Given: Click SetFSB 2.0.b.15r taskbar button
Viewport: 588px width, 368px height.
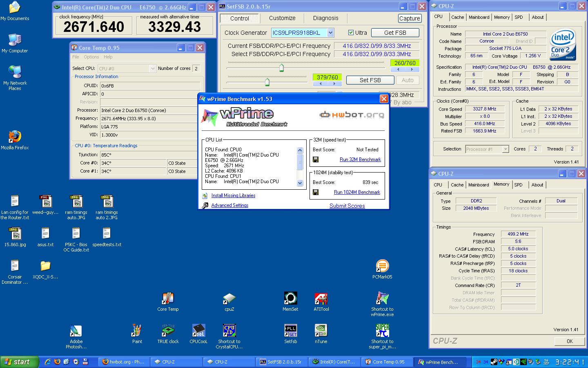Looking at the screenshot, I should pyautogui.click(x=281, y=362).
